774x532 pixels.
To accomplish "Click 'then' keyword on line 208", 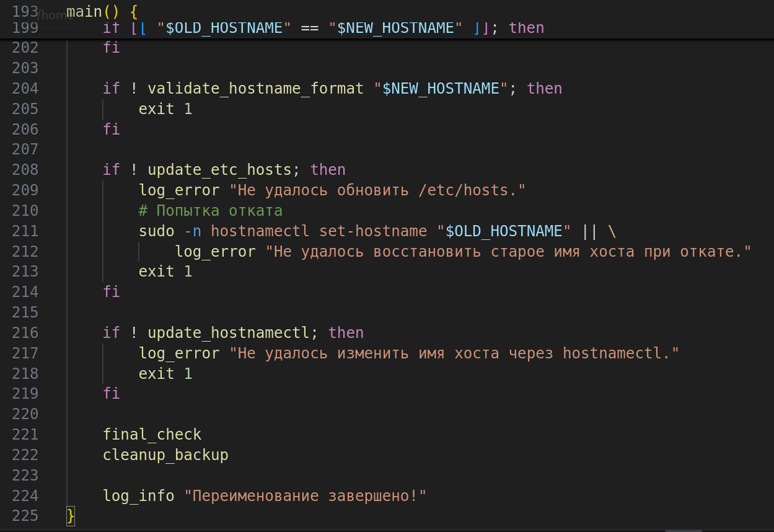I will click(328, 170).
